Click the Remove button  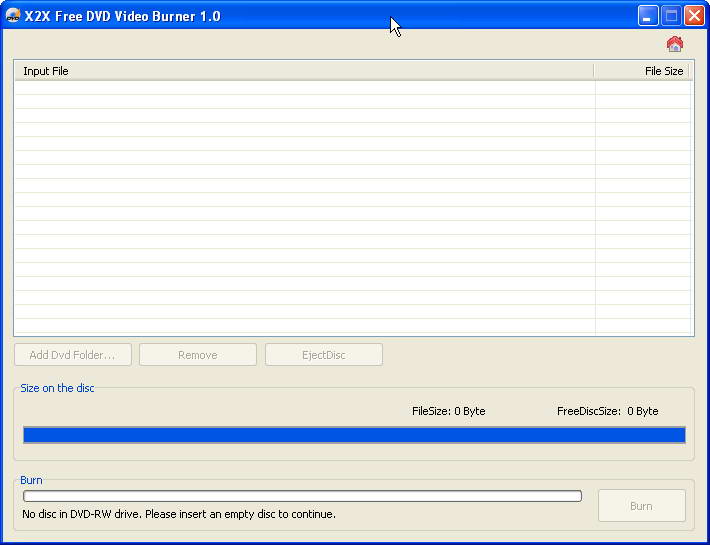tap(198, 354)
